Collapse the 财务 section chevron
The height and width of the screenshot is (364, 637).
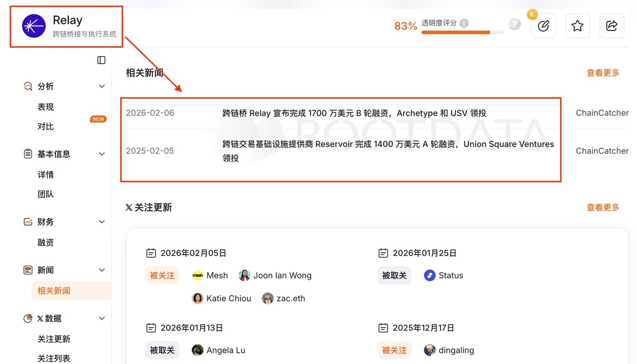pos(102,222)
